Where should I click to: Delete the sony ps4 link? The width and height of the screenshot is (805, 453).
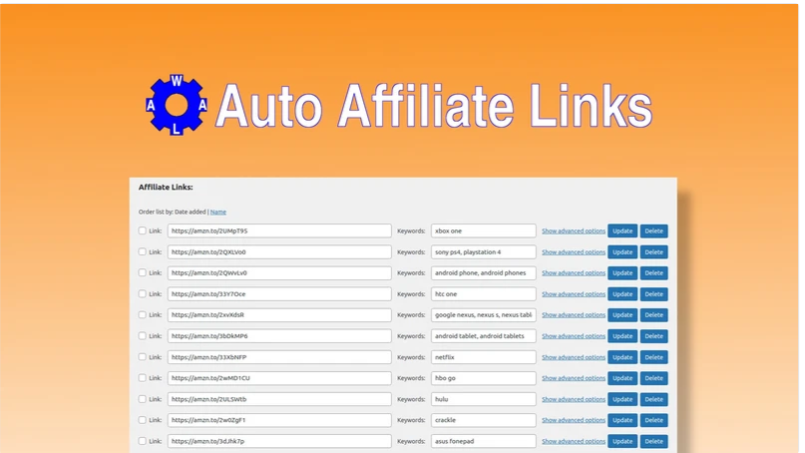pyautogui.click(x=654, y=252)
